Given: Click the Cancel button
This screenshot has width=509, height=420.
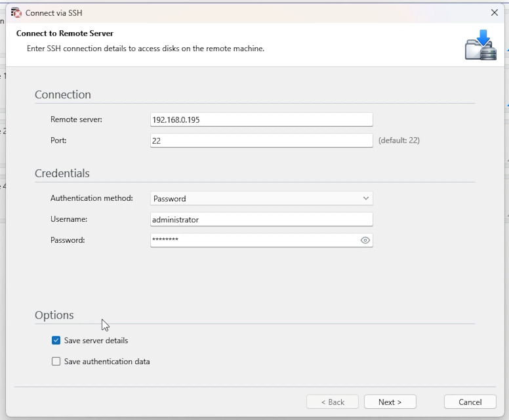Looking at the screenshot, I should coord(470,402).
